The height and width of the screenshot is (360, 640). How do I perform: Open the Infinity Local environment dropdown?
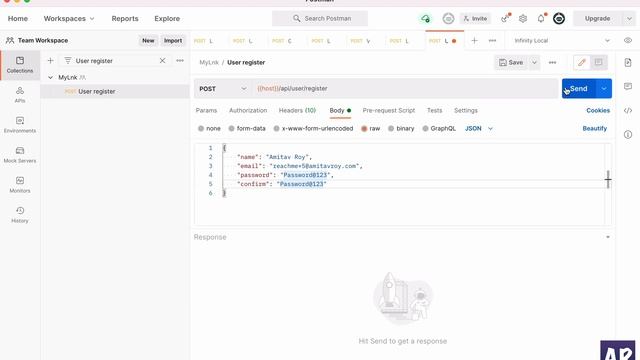click(562, 40)
